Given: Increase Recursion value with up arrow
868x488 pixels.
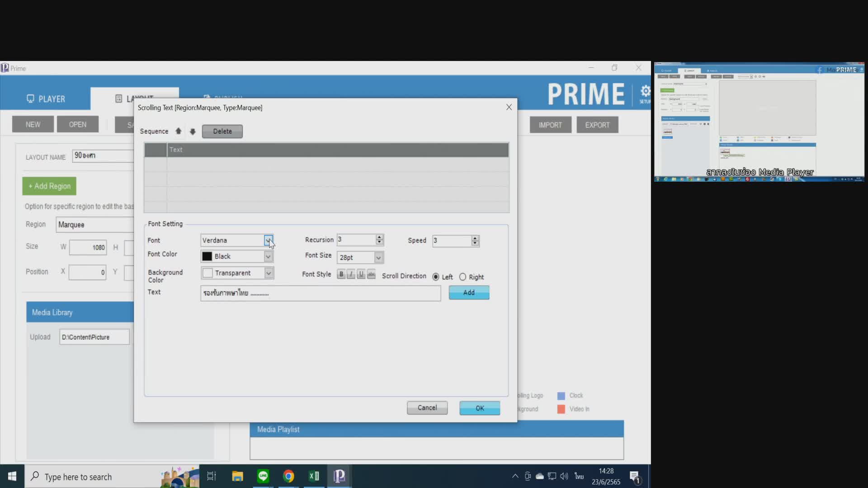Looking at the screenshot, I should tap(380, 237).
